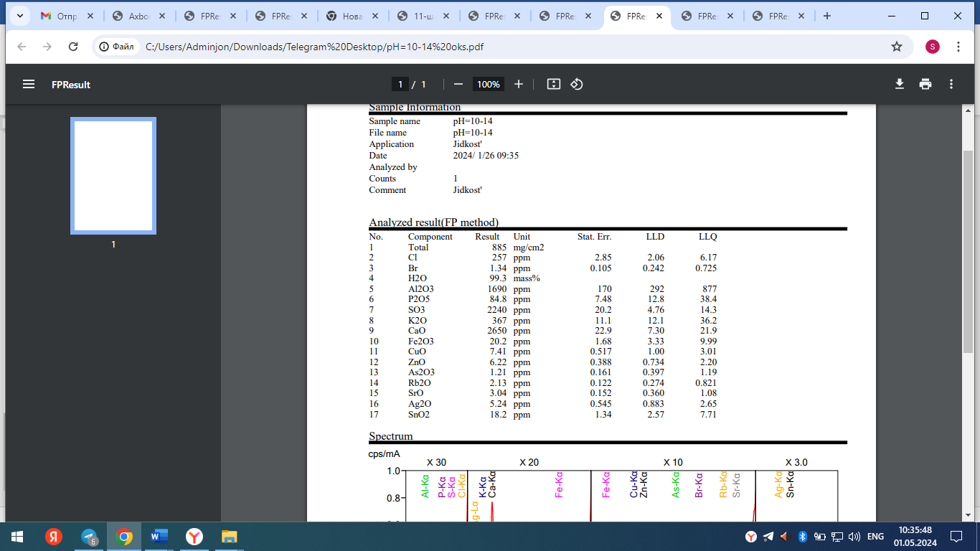Select page 1 thumbnail in sidebar
The image size is (980, 551).
coord(113,176)
